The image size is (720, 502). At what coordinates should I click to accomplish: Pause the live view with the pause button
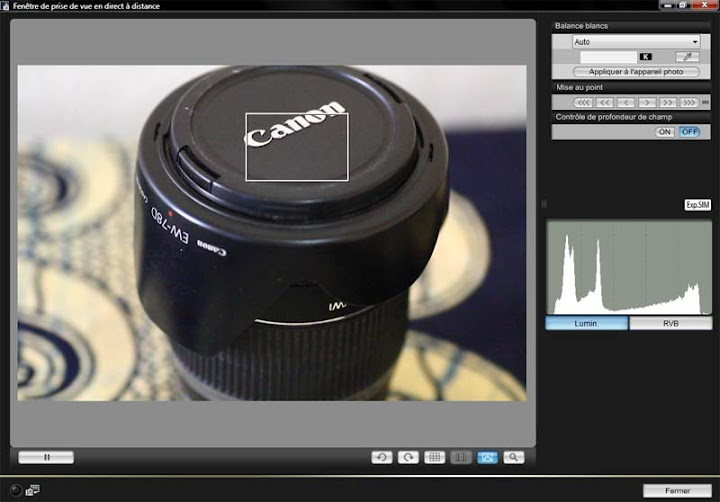coord(46,457)
